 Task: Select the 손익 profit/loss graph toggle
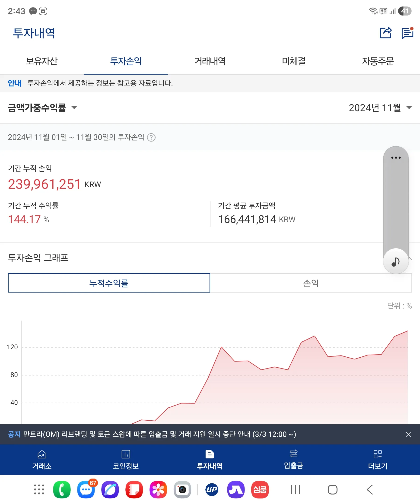[x=312, y=283]
